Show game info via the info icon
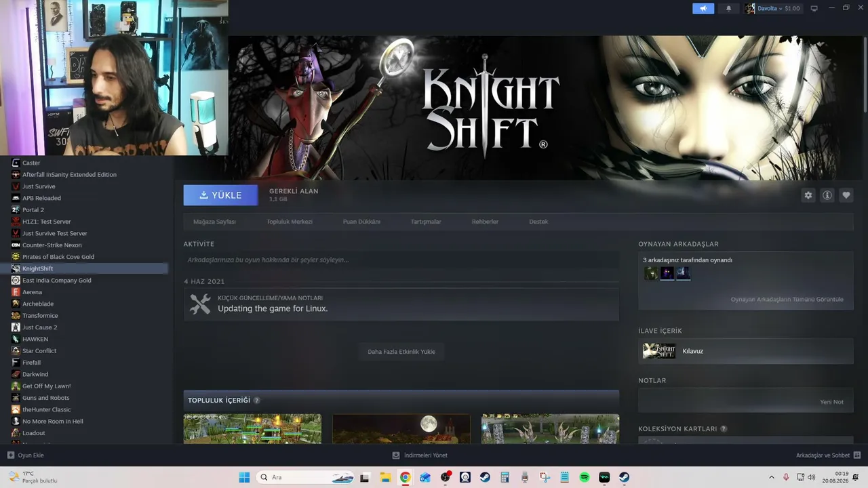The image size is (868, 488). 827,195
